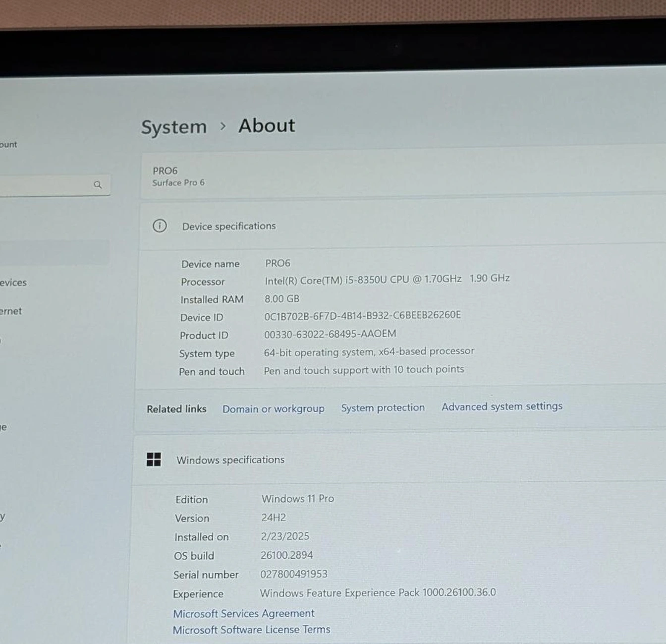Click the Version value 24H2
This screenshot has width=666, height=644.
274,517
